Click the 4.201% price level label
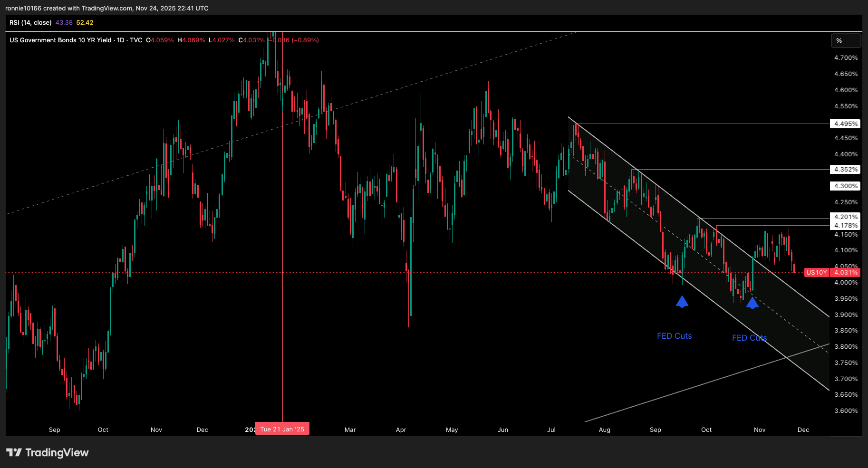This screenshot has height=468, width=868. (845, 217)
